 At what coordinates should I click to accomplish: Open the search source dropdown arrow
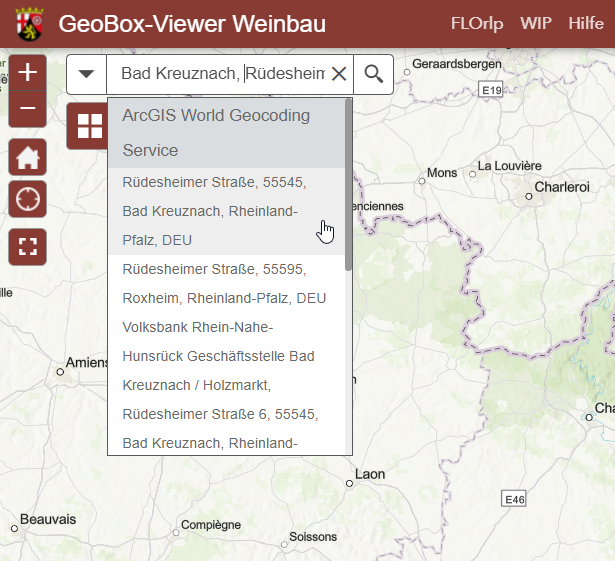[86, 74]
